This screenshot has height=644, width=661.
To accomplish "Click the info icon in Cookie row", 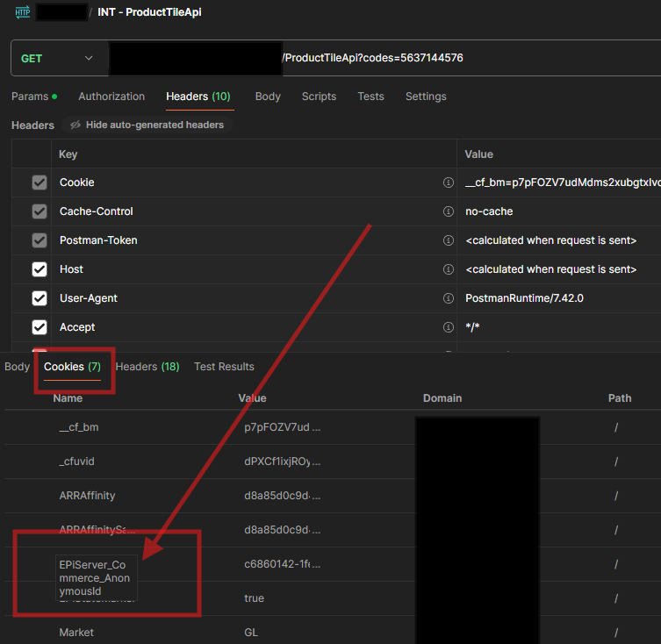I will click(449, 182).
